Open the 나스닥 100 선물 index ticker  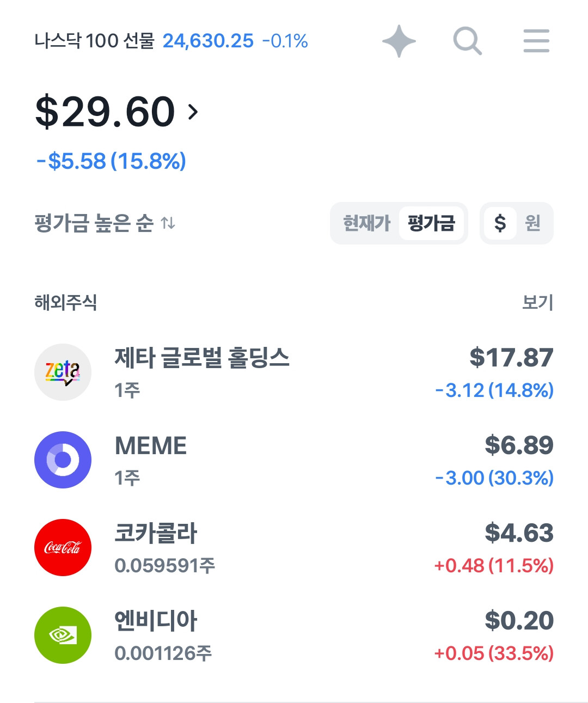[x=171, y=41]
